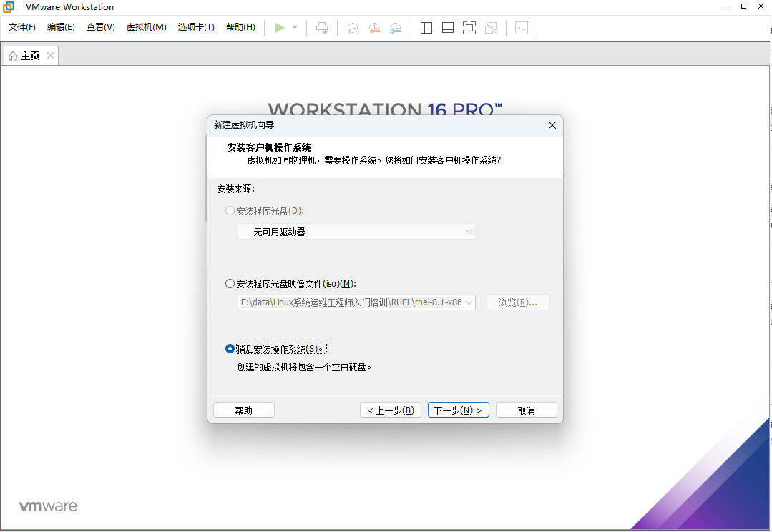Click the full screen mode icon
The image size is (772, 532).
point(469,28)
